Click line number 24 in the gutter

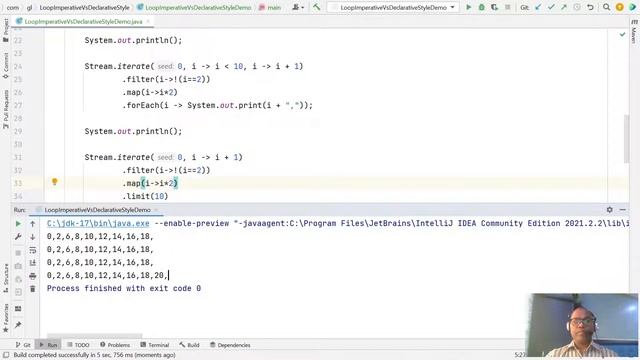tap(18, 66)
